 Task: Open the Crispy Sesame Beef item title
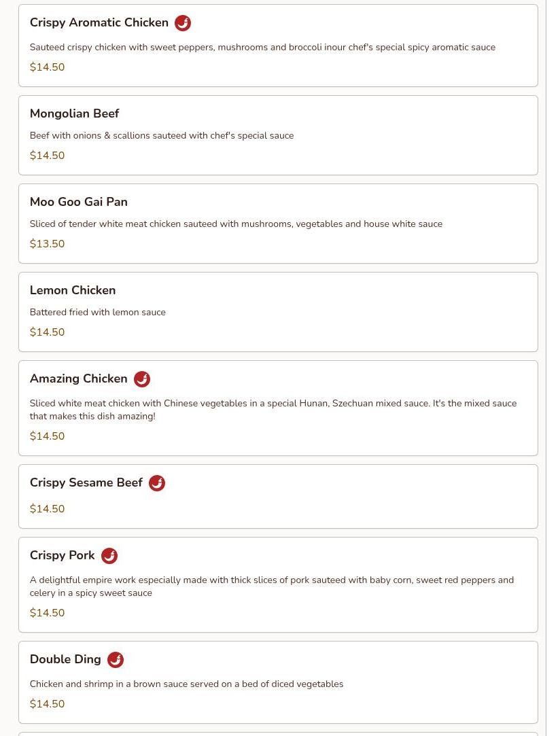tap(86, 483)
